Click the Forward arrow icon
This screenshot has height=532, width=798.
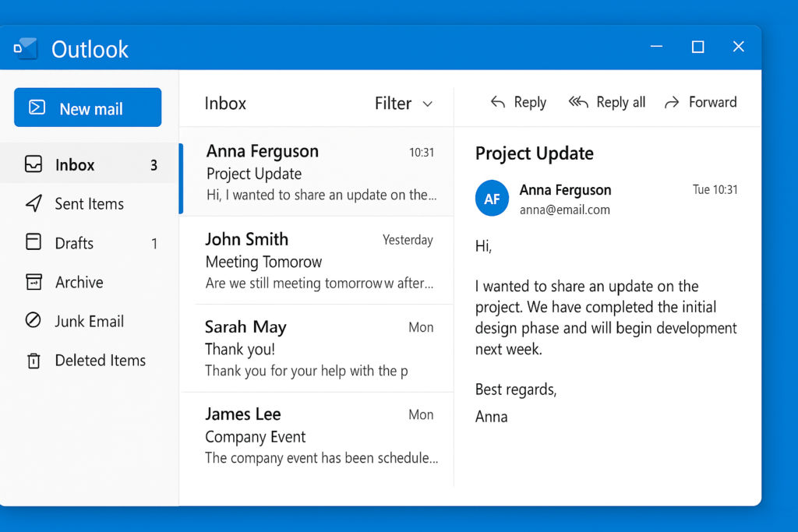(x=672, y=102)
